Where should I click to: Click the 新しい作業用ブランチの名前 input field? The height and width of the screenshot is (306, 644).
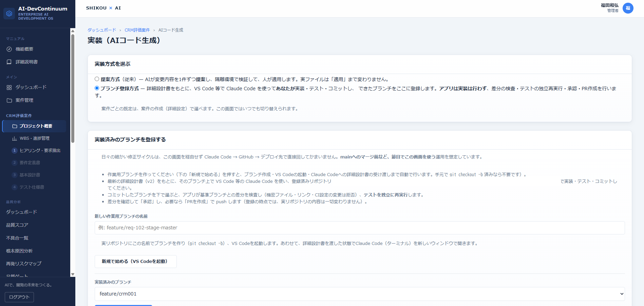click(x=360, y=228)
